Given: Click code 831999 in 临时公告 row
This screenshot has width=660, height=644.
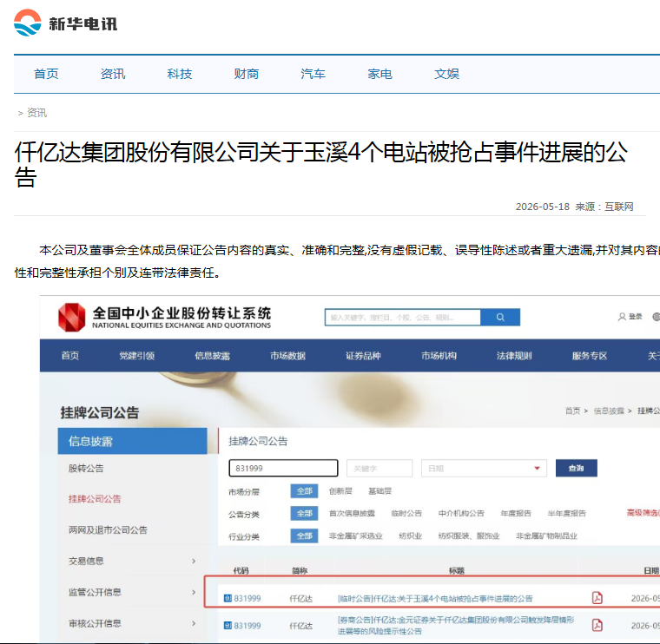Looking at the screenshot, I should pyautogui.click(x=247, y=598).
